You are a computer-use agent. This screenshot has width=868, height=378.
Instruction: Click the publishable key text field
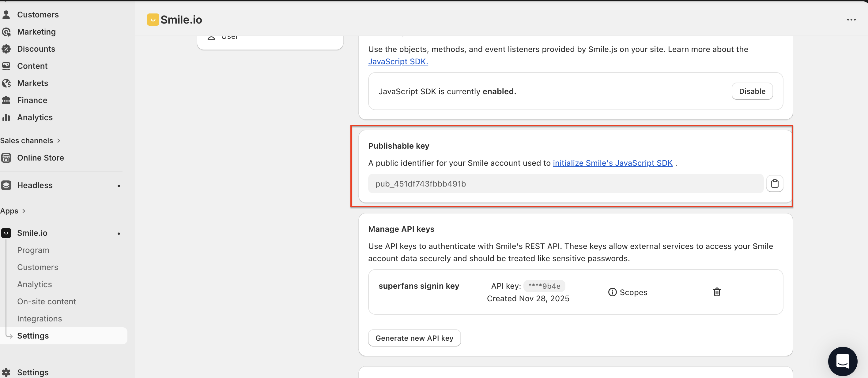click(565, 183)
